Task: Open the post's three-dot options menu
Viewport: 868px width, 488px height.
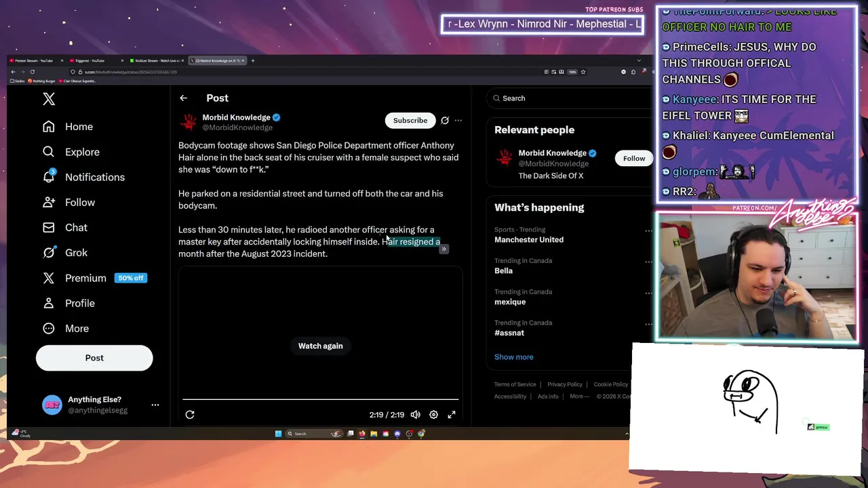Action: click(x=458, y=121)
